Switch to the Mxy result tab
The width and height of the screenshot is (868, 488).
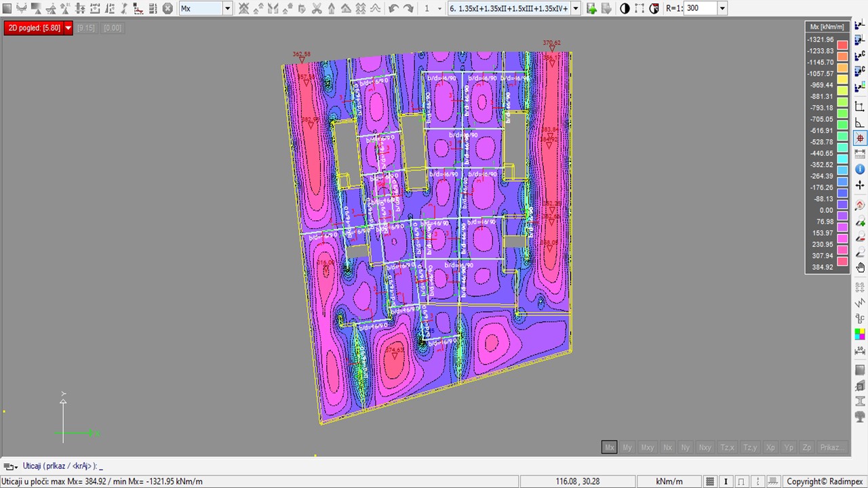click(648, 447)
